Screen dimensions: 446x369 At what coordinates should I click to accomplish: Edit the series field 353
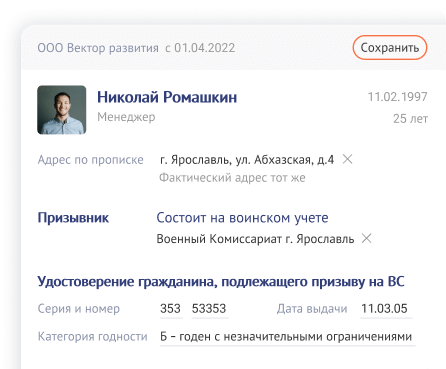[x=171, y=309]
